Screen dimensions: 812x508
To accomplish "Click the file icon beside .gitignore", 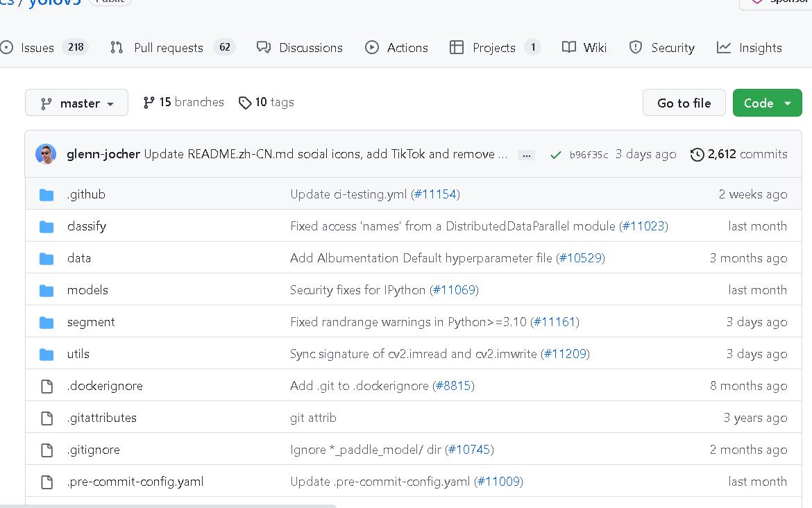I will click(x=46, y=450).
